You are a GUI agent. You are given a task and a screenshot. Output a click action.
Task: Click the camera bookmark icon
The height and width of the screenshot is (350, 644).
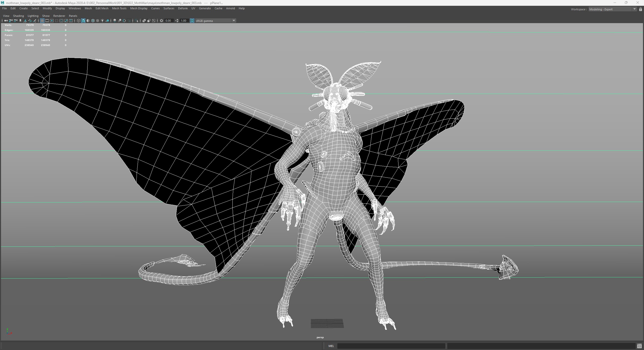click(20, 21)
